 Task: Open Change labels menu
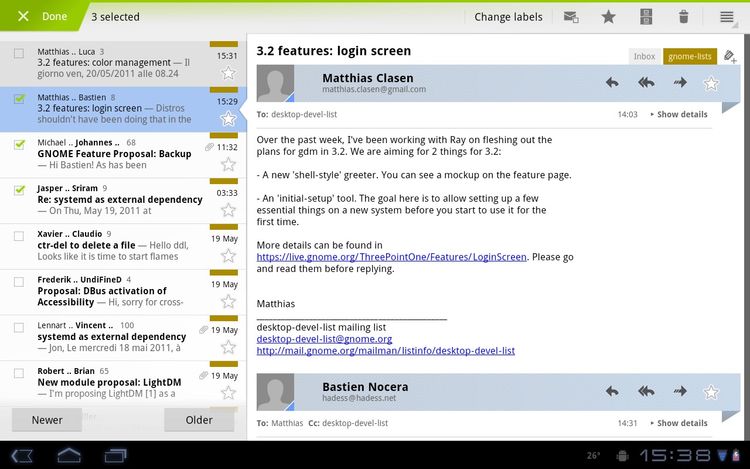[508, 17]
